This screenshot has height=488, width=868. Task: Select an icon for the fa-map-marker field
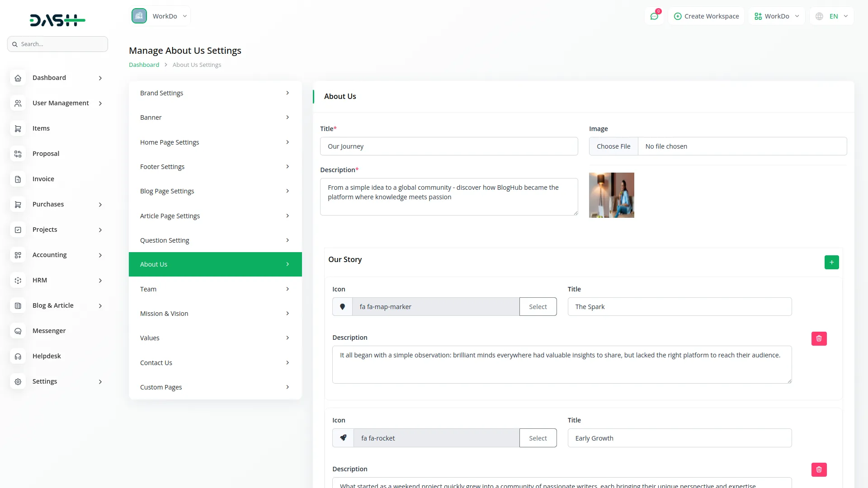(x=538, y=307)
